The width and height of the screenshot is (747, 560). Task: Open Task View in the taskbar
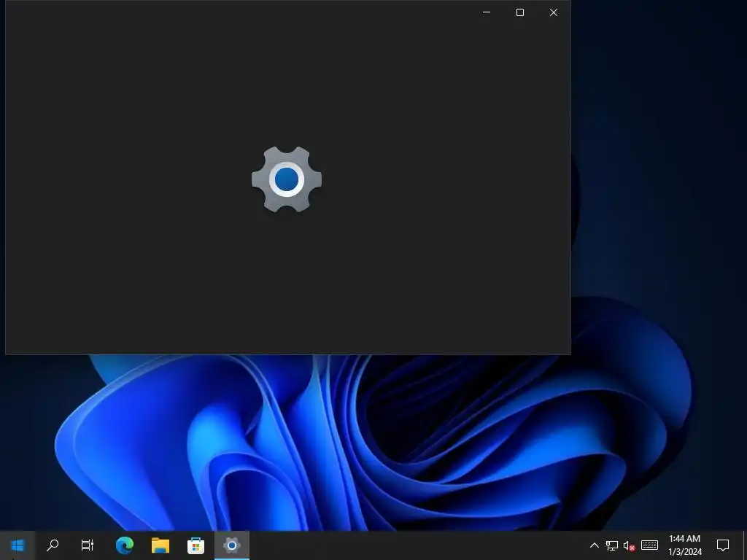(88, 545)
